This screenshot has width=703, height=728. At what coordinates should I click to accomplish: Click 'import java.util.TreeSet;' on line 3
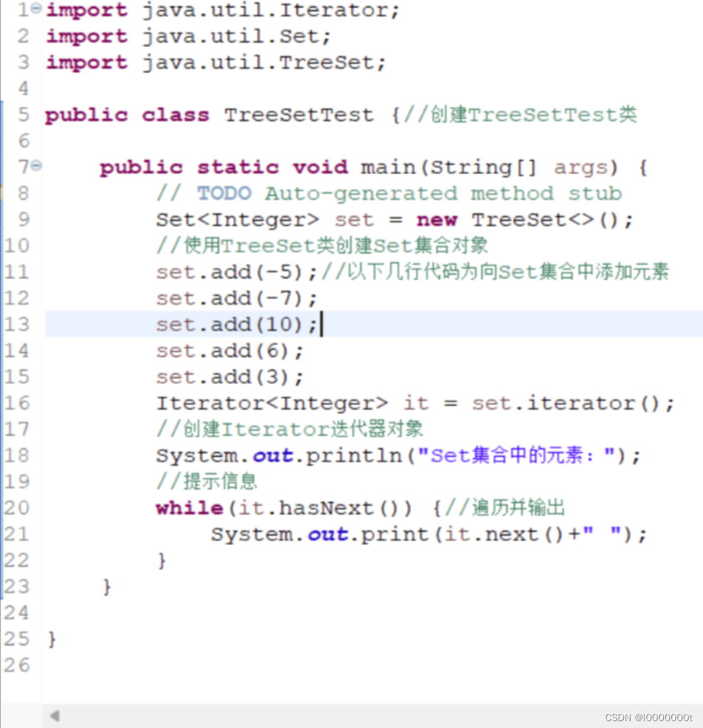pyautogui.click(x=216, y=62)
